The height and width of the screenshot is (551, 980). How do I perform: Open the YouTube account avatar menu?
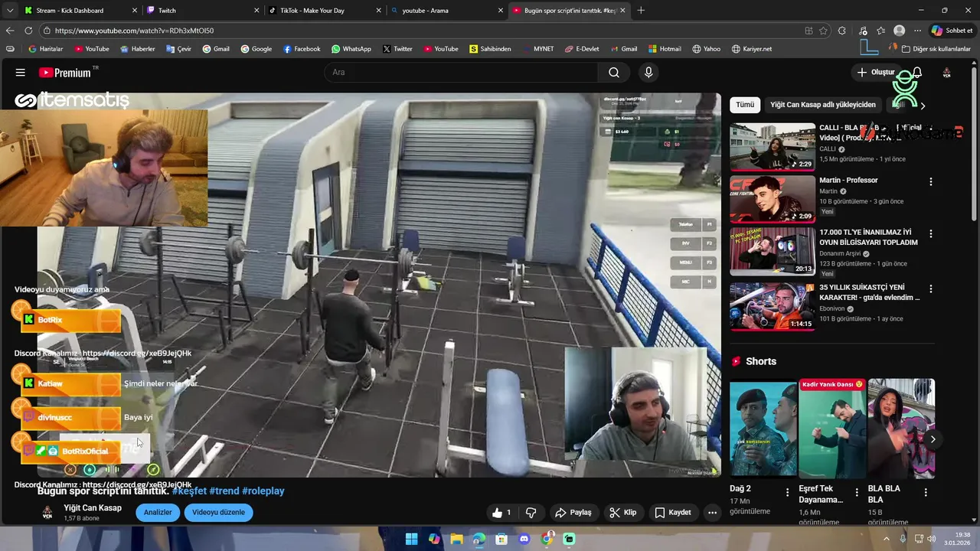click(946, 73)
